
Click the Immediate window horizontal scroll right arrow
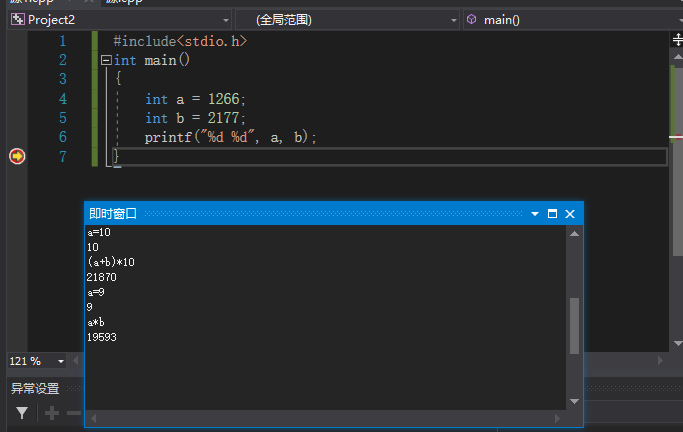[x=557, y=418]
